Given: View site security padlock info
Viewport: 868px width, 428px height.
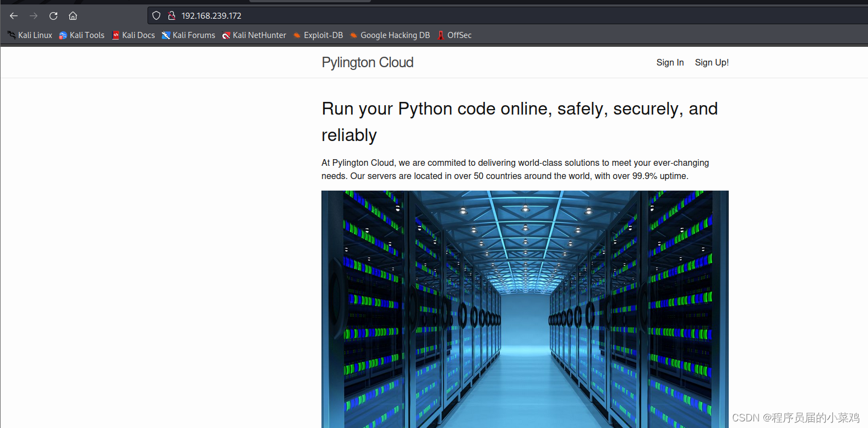Looking at the screenshot, I should tap(172, 16).
